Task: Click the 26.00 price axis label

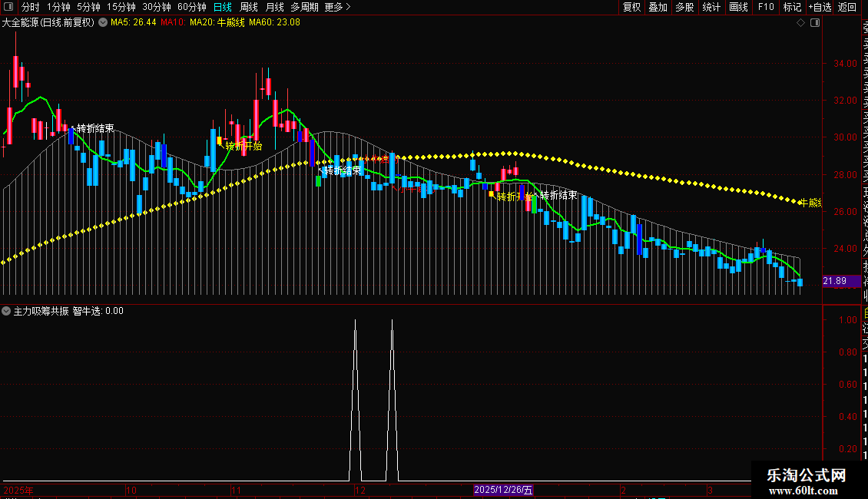Action: [845, 211]
